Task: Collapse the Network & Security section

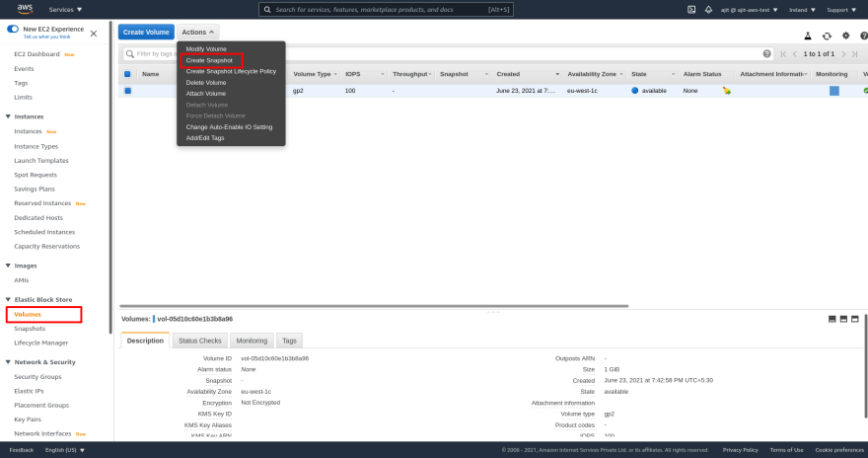Action: (x=8, y=362)
